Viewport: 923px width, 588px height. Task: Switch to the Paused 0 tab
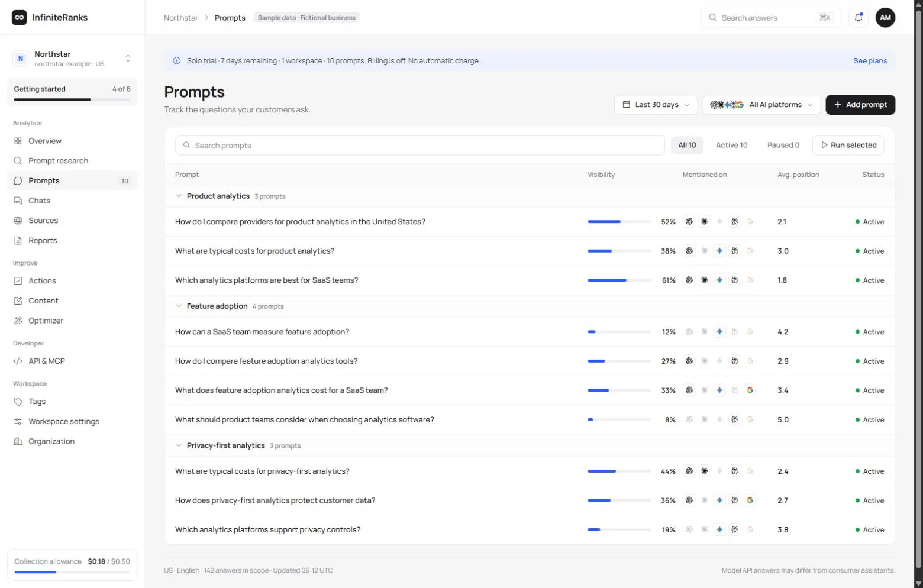pyautogui.click(x=783, y=146)
